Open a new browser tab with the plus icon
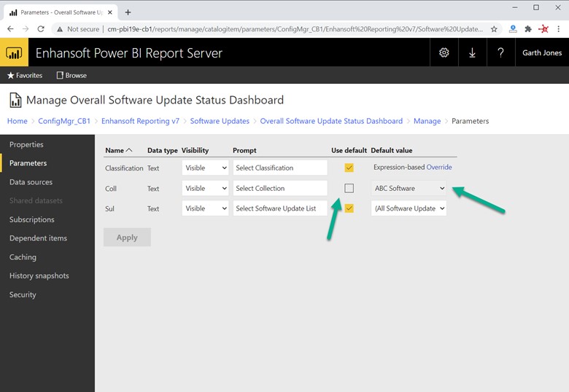 coord(128,12)
